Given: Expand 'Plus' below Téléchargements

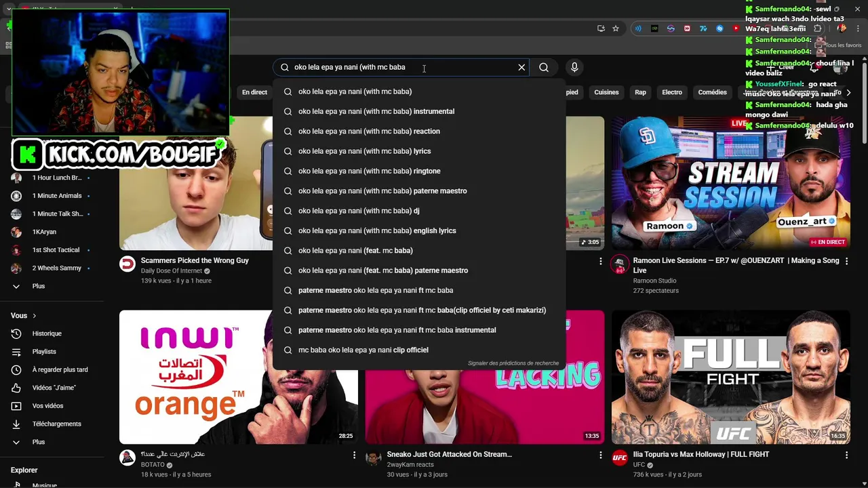Looking at the screenshot, I should click(x=52, y=442).
